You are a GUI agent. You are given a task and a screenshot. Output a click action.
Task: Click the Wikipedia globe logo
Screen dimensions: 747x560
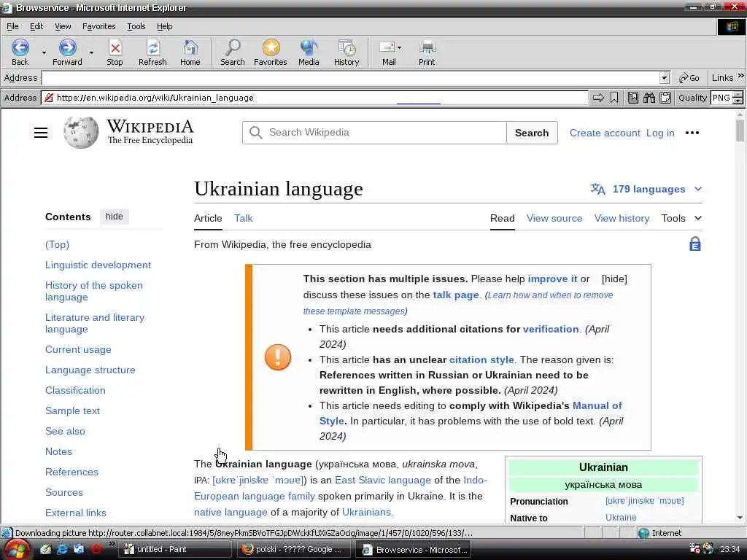[81, 133]
